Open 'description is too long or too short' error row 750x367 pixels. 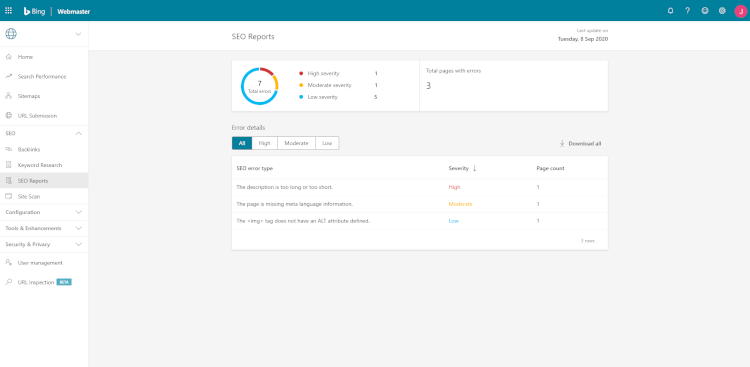click(419, 187)
